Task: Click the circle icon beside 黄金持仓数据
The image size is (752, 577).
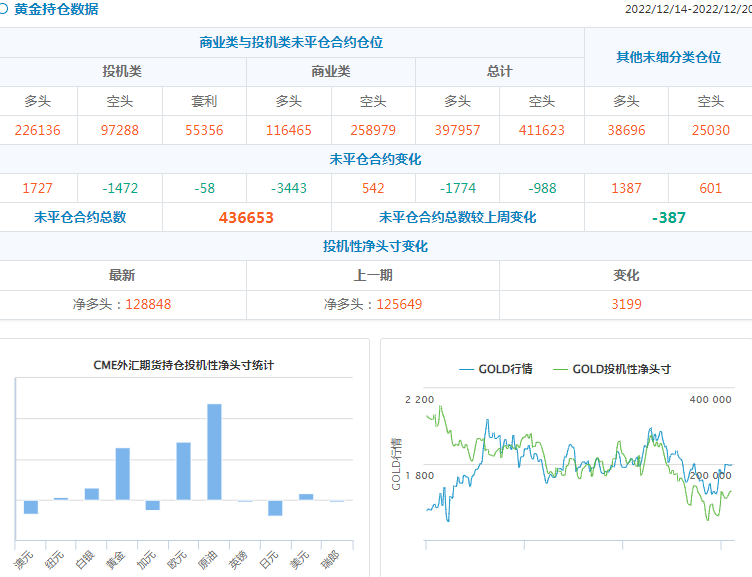Action: [4, 9]
